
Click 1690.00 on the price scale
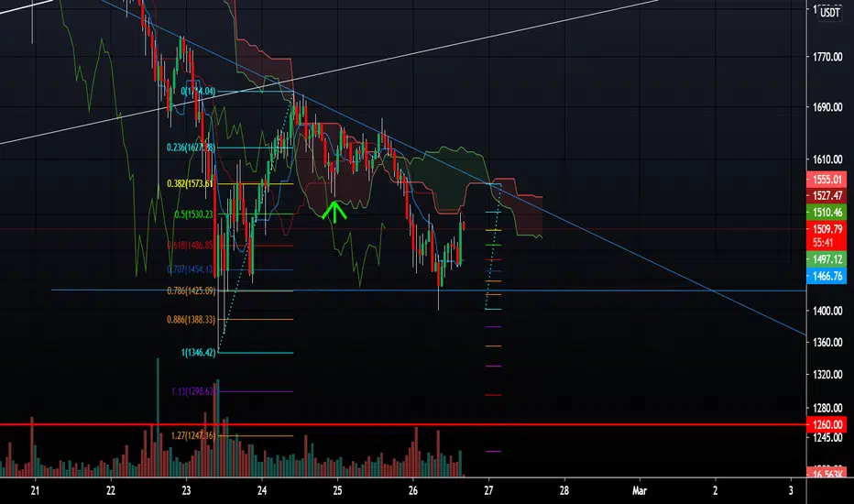827,107
